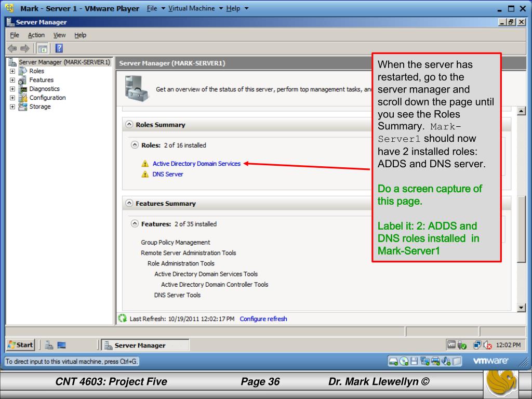The height and width of the screenshot is (399, 532).
Task: Click the scrollbar down arrow
Action: point(521,308)
